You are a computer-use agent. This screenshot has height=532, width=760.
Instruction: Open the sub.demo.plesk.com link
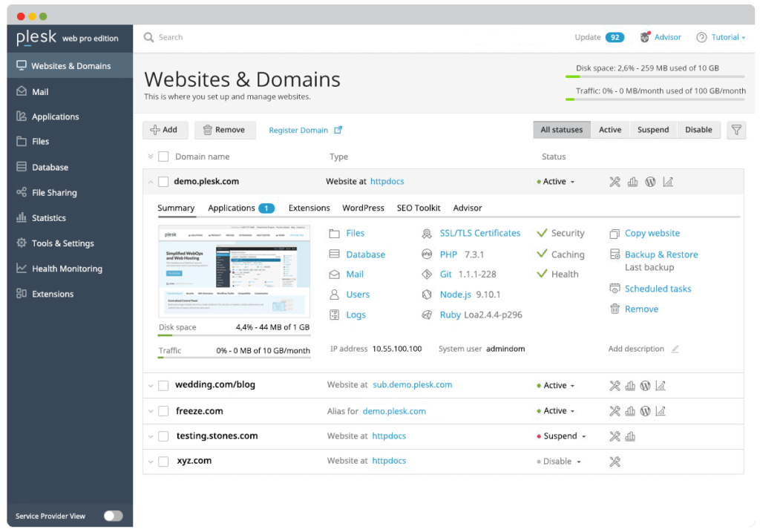coord(413,384)
